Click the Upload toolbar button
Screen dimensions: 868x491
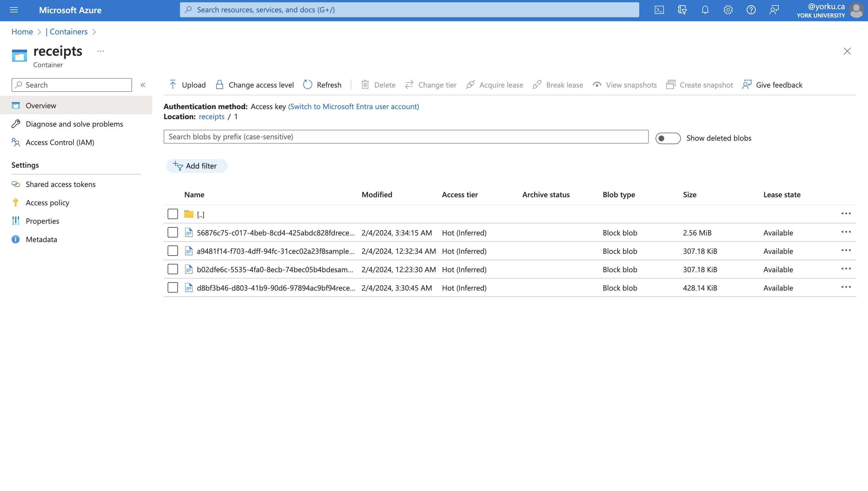187,85
